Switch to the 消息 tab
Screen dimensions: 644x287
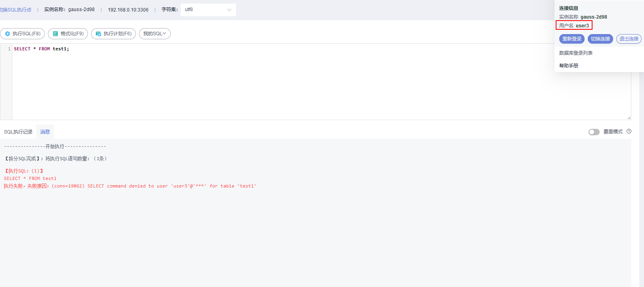pos(45,132)
